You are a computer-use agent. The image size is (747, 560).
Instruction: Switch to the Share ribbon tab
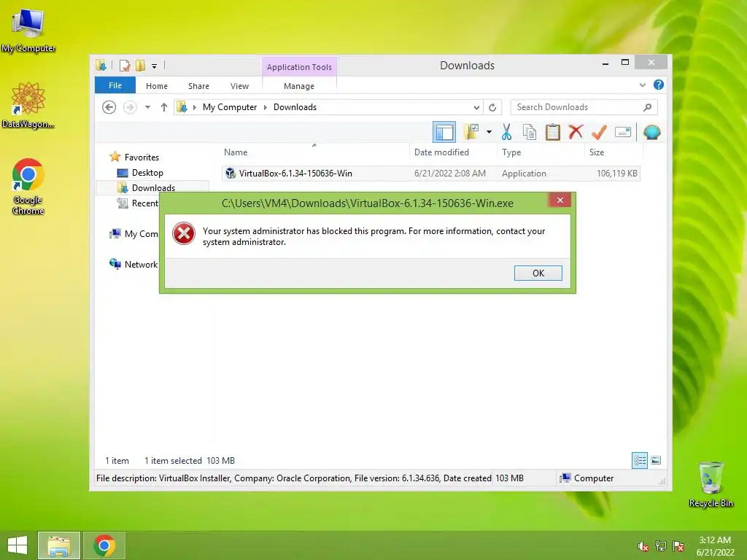[198, 86]
